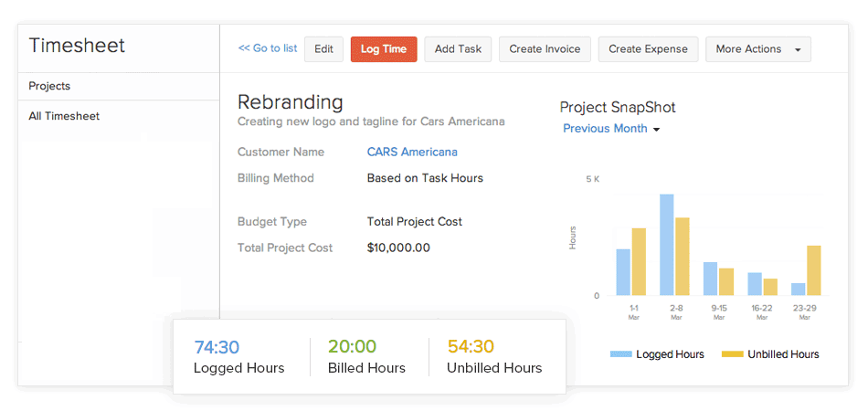Click the Timesheet module heading

click(x=77, y=46)
